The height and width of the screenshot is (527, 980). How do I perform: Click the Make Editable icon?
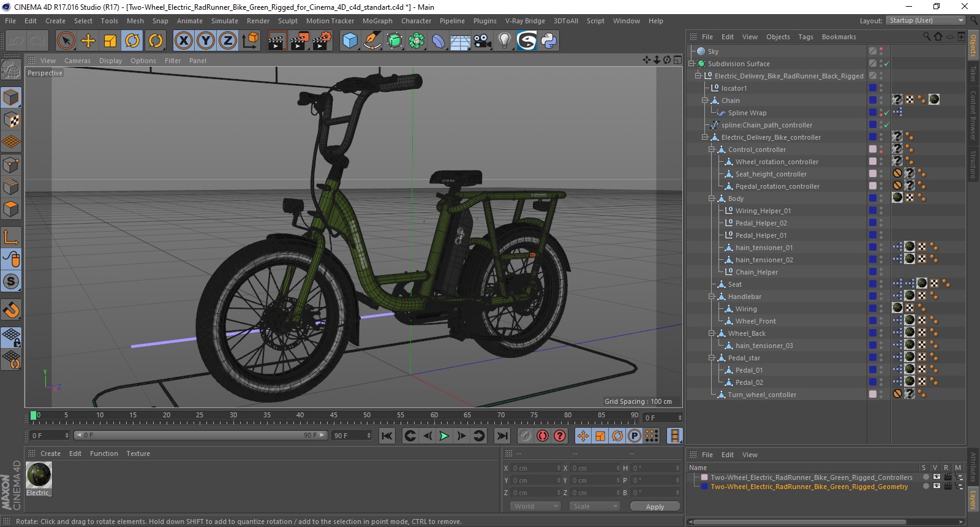[x=11, y=70]
